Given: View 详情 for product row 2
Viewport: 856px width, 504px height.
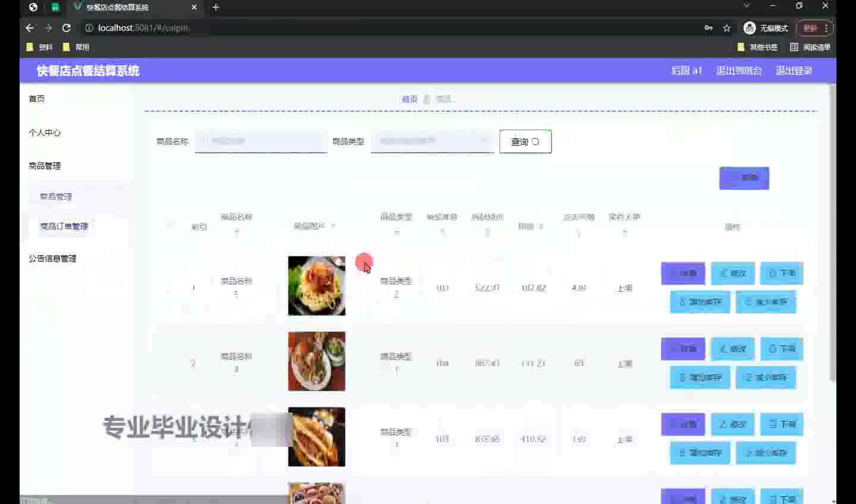Looking at the screenshot, I should tap(683, 349).
